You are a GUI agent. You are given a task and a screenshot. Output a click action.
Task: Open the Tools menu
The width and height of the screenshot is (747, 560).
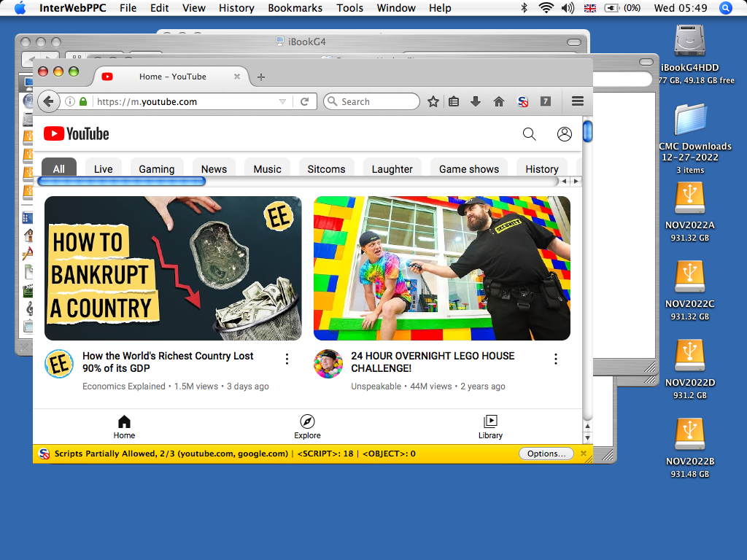click(349, 8)
